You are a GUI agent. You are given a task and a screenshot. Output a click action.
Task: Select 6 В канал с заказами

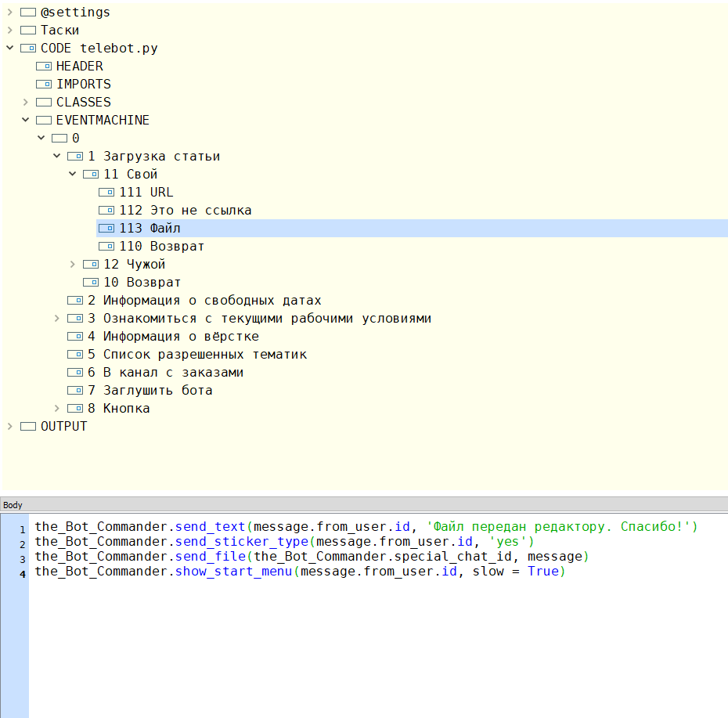pos(166,373)
